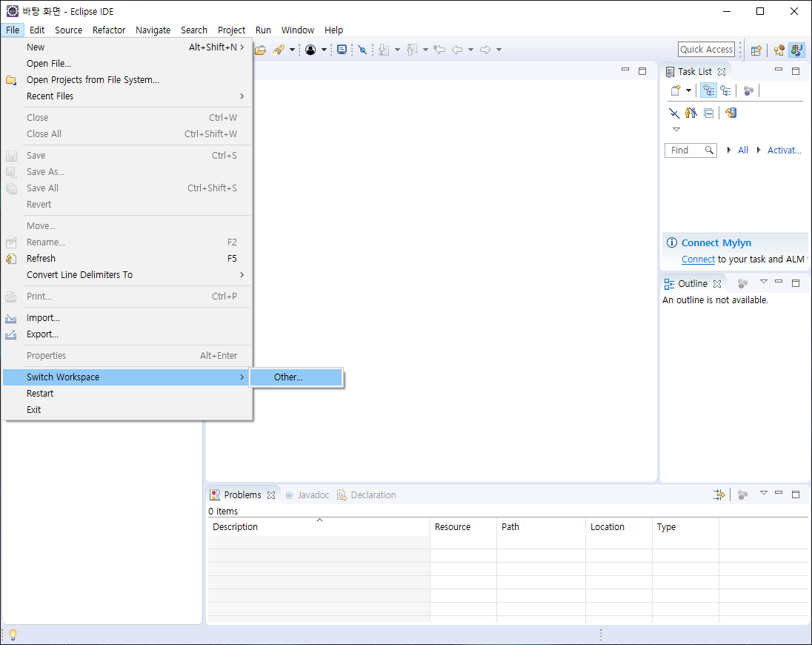
Task: Click the Problems filter configuration icon
Action: (719, 495)
